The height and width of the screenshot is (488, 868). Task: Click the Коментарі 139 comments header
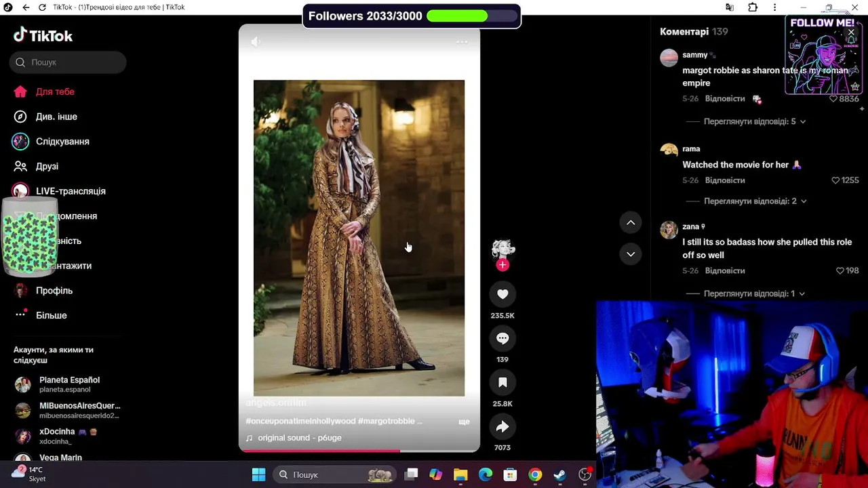pyautogui.click(x=694, y=32)
